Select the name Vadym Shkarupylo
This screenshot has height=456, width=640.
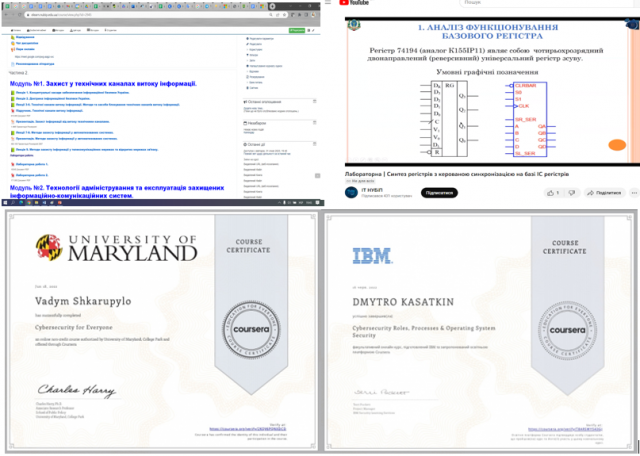tap(83, 301)
